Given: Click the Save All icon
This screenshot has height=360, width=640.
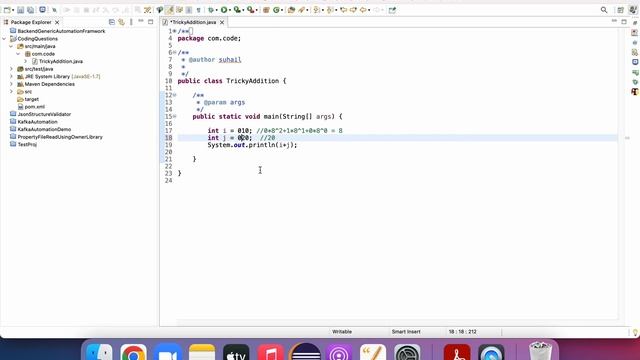Looking at the screenshot, I should (30, 10).
